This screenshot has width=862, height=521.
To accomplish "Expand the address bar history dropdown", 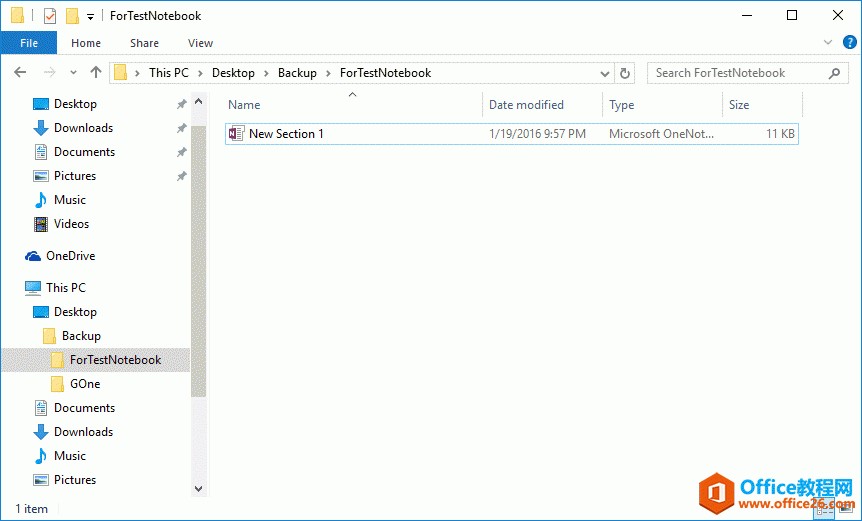I will point(605,73).
